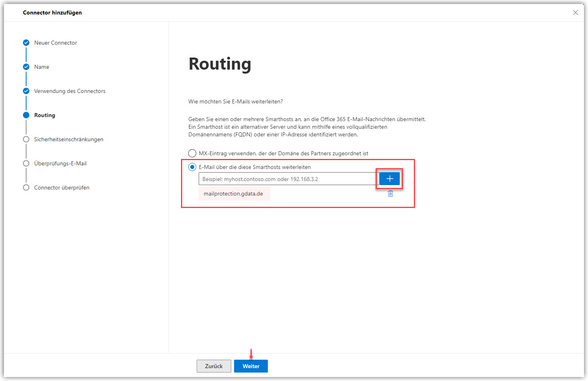Open the Überprüfungs-E-Mail step
Image resolution: width=588 pixels, height=381 pixels.
click(60, 163)
